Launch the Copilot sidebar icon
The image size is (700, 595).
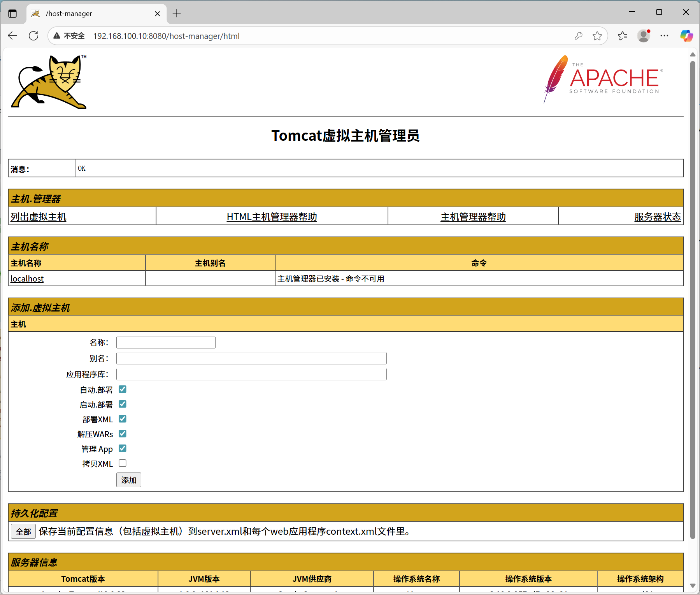point(686,36)
